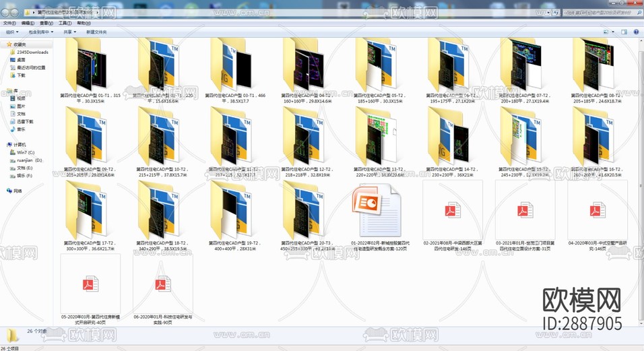Select folder CAD户型 12-T2 218+218平
The image size is (644, 351).
[308, 142]
